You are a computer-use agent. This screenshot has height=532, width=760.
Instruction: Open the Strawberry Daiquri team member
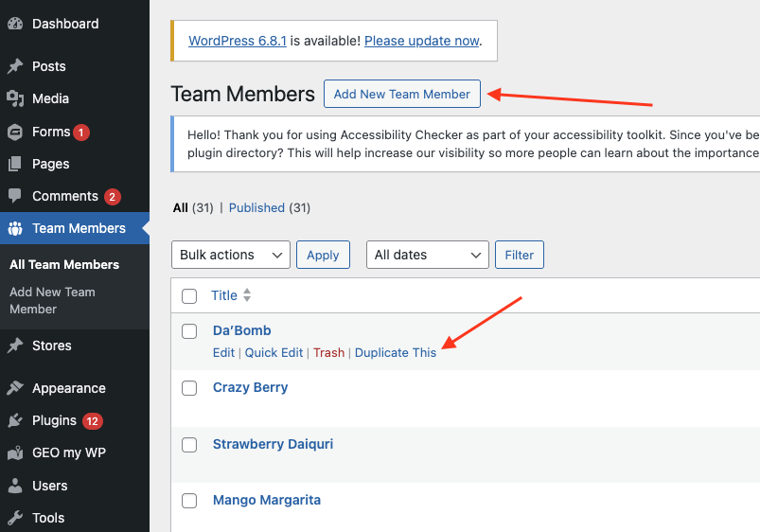click(x=273, y=444)
